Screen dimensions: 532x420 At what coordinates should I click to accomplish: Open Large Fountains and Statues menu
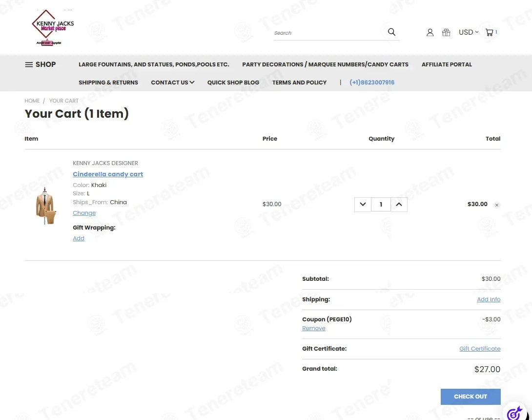(154, 64)
